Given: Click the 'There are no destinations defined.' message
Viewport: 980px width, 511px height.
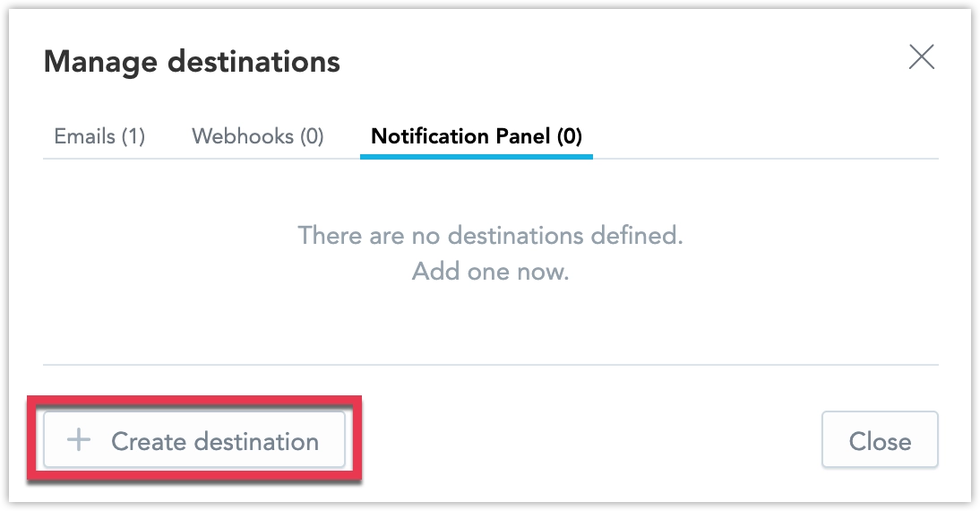Looking at the screenshot, I should pyautogui.click(x=491, y=236).
